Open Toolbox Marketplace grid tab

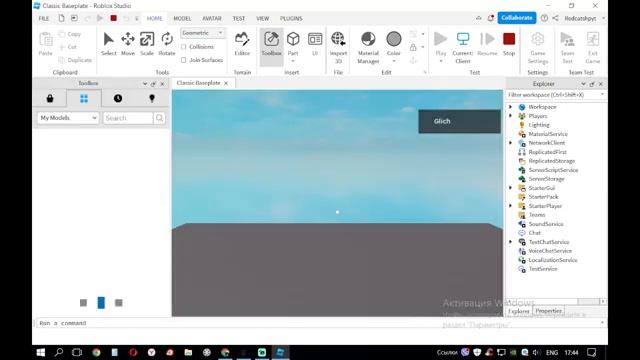pyautogui.click(x=84, y=98)
